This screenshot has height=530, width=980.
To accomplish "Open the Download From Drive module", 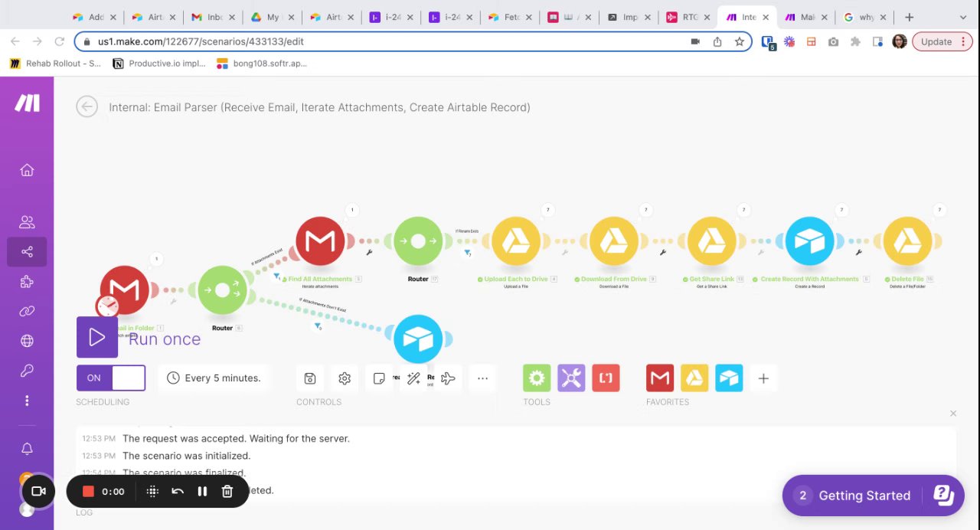I will [x=614, y=241].
